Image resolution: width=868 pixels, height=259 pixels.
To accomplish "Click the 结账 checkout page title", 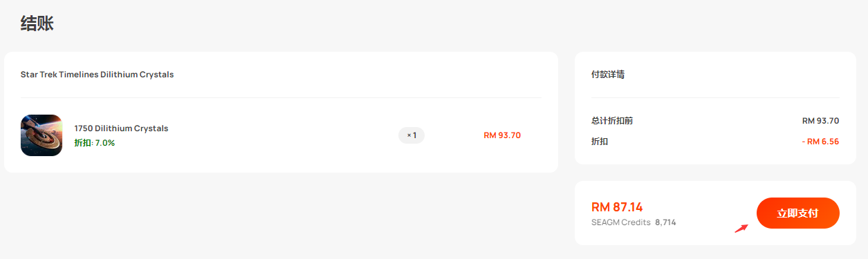I will pos(37,23).
